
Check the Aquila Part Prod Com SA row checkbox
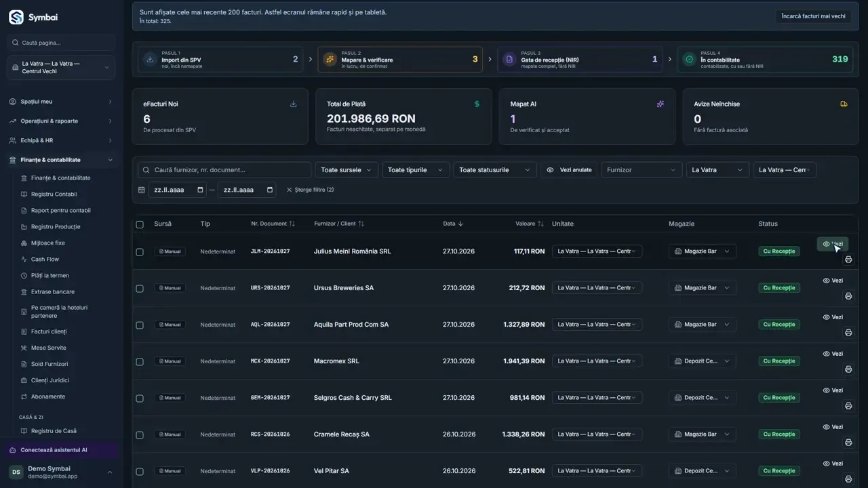click(140, 325)
